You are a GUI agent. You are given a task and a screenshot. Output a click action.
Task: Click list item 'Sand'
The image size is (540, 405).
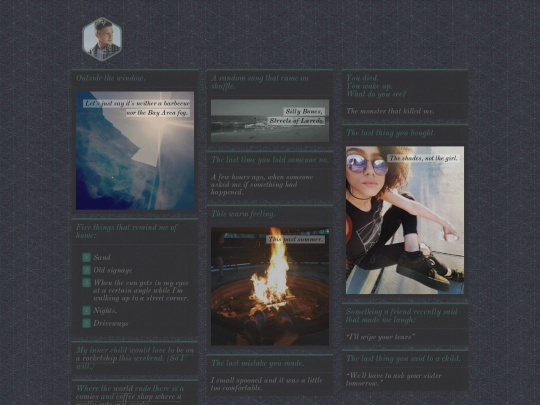click(102, 257)
